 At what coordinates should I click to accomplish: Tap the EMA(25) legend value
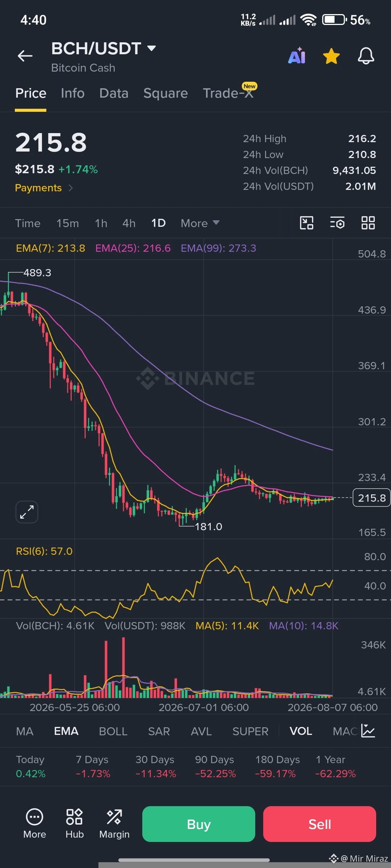133,248
